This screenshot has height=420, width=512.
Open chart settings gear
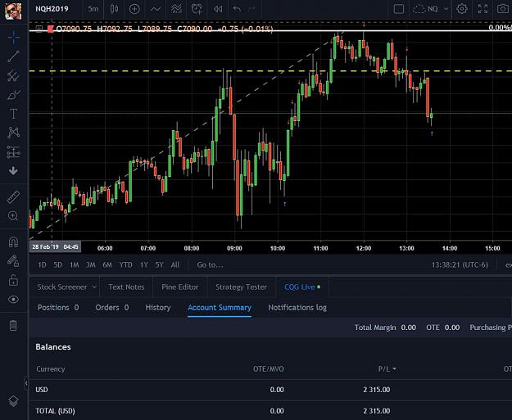click(462, 9)
